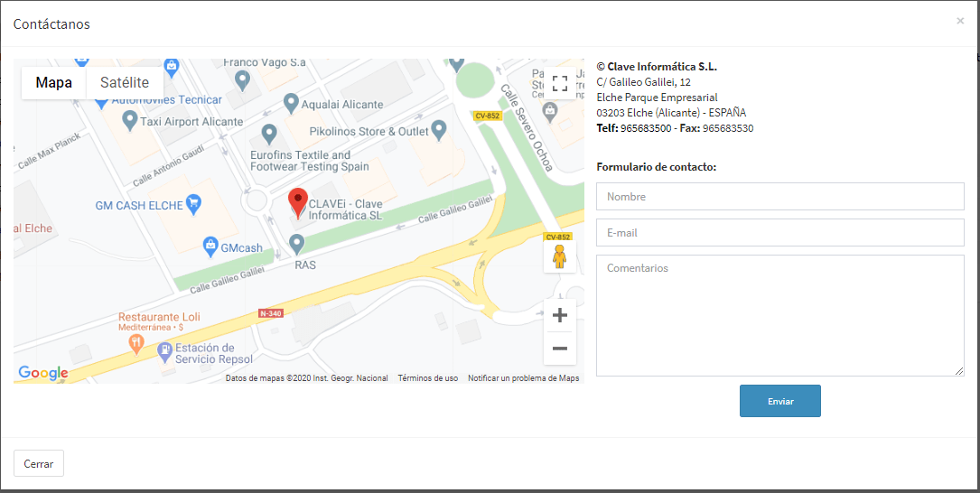The height and width of the screenshot is (493, 980).
Task: Click into the E-mail field
Action: point(780,232)
